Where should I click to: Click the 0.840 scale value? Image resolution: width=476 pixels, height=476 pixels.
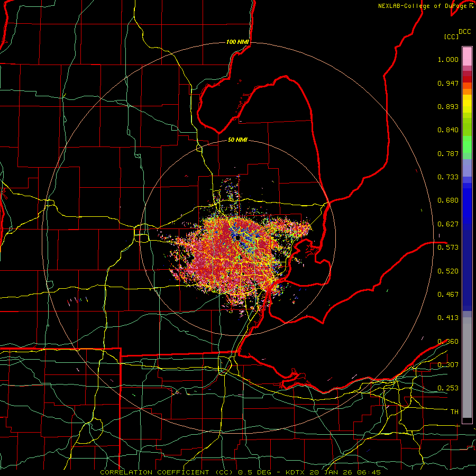coord(448,130)
